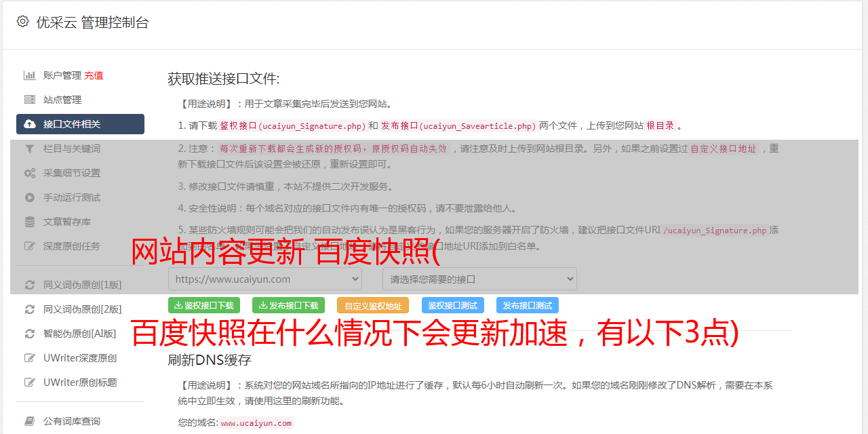Click the 发布接口(ucaiyun_Savearticle.php) code text
868x434 pixels.
458,125
